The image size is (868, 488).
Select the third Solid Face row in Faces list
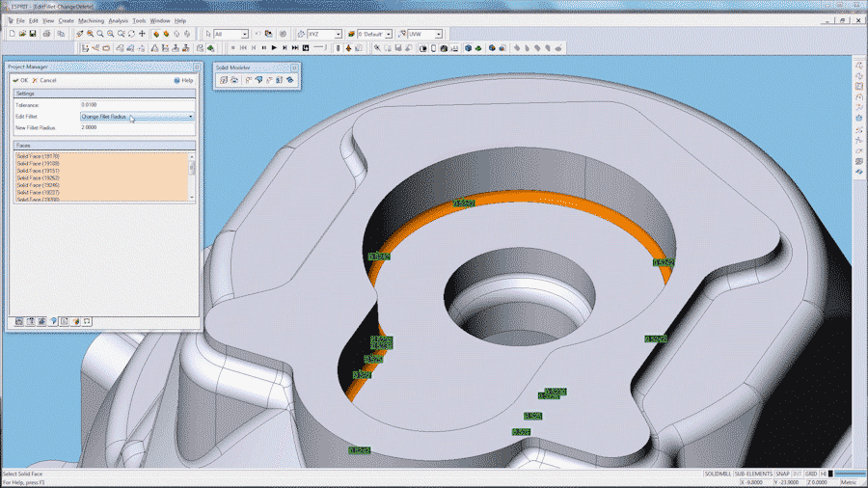(x=101, y=171)
